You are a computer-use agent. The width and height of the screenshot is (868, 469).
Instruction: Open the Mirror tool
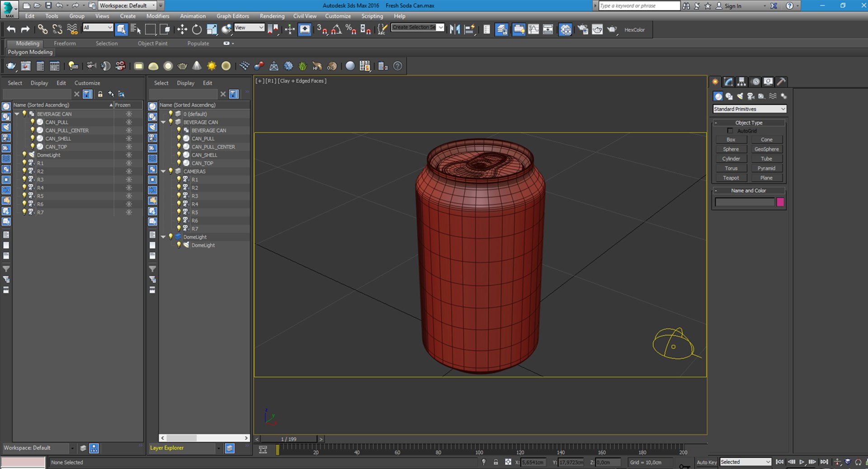[455, 30]
